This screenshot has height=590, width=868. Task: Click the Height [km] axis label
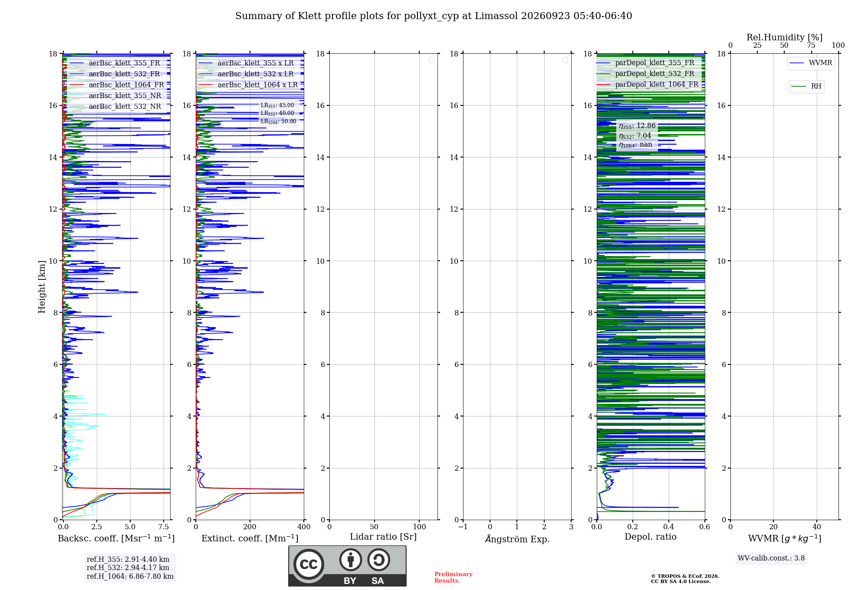42,287
